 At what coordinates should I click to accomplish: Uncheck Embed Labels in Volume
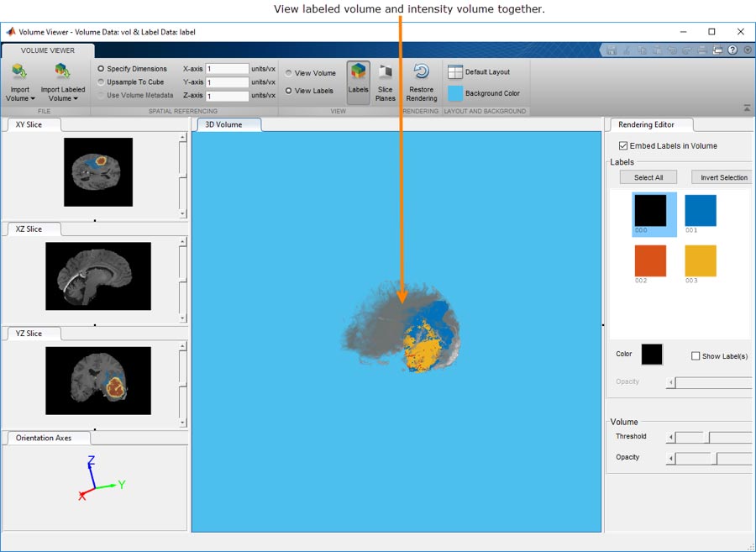[x=622, y=146]
